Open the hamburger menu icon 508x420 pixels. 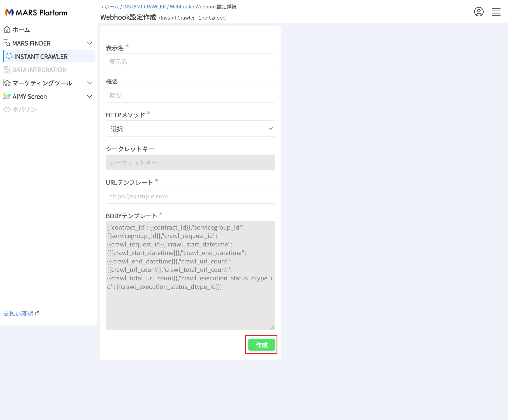click(x=496, y=12)
